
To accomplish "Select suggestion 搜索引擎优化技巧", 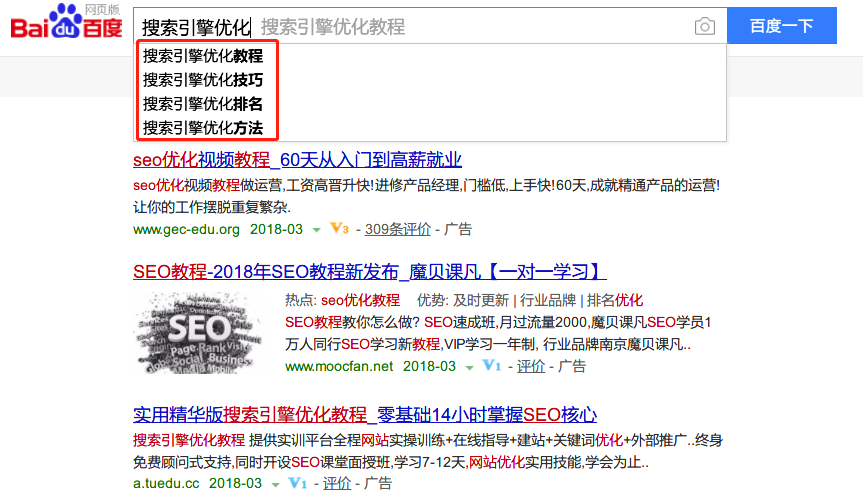I will point(203,80).
